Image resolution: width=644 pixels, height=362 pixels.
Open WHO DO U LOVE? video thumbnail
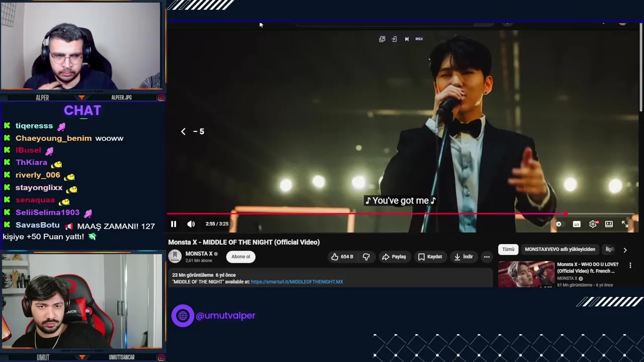coord(526,274)
